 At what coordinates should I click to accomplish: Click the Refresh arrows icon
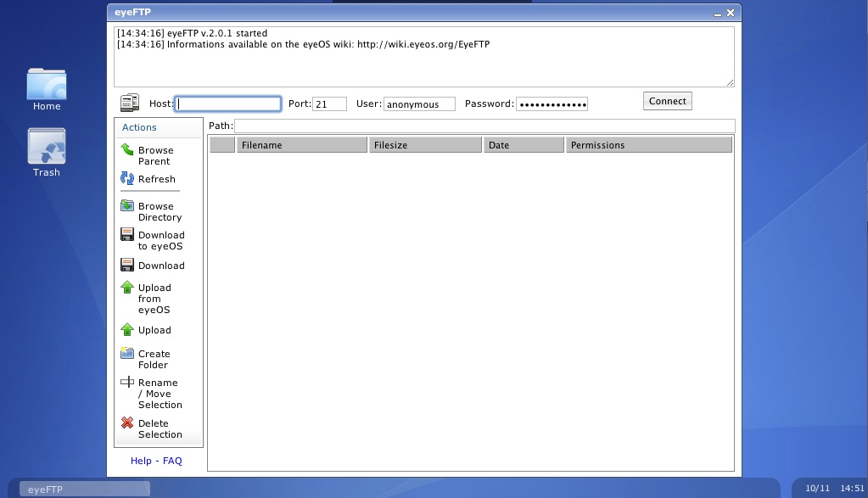[127, 178]
